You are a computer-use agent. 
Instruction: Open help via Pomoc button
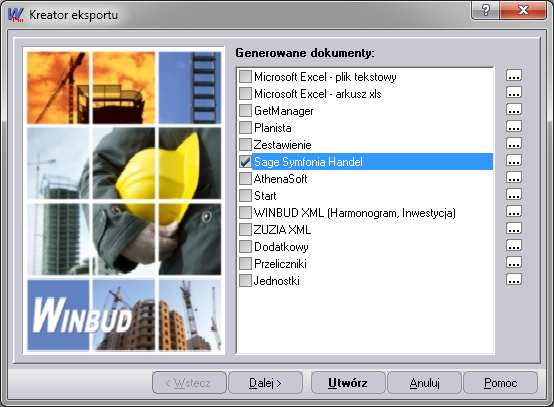(x=501, y=383)
